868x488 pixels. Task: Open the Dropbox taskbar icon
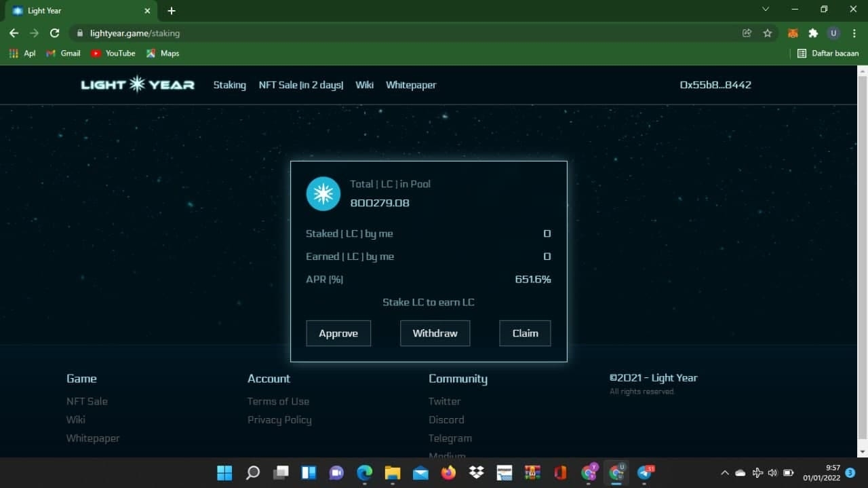tap(477, 472)
